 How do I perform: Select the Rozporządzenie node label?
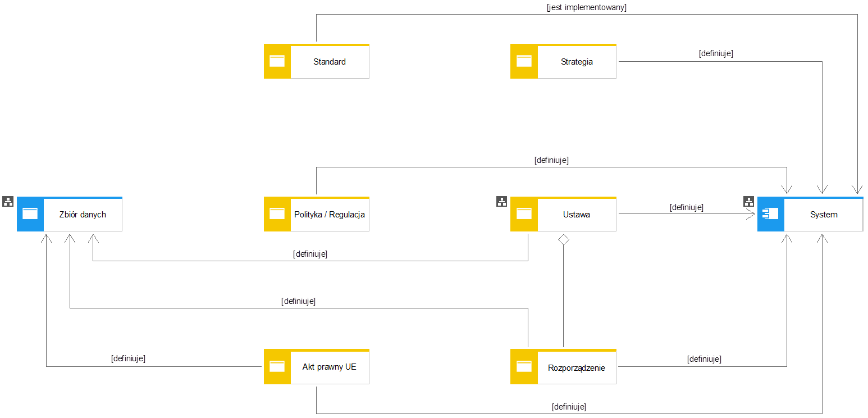(577, 368)
